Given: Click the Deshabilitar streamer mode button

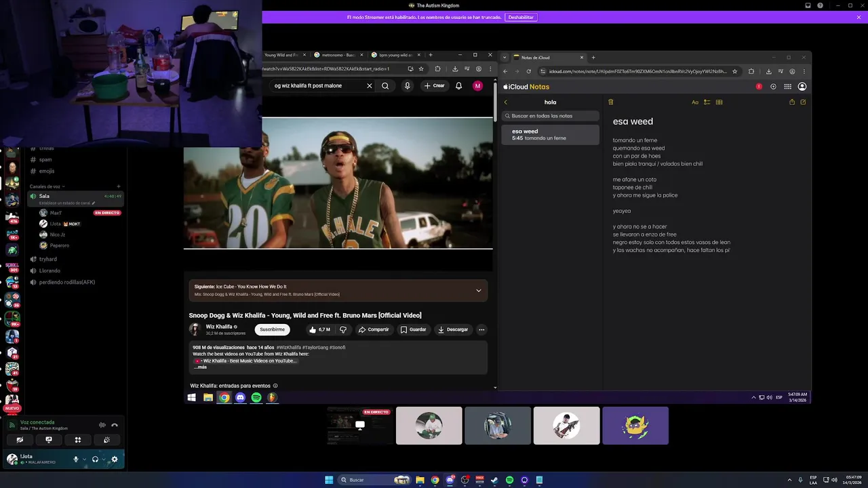Looking at the screenshot, I should (521, 17).
